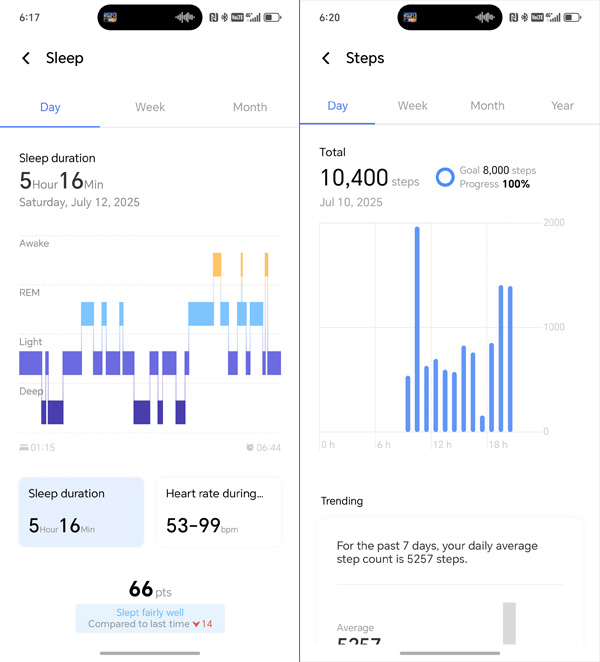Screen dimensions: 600x662
Task: Tap Bluetooth icon in Steps status bar
Action: (x=524, y=17)
